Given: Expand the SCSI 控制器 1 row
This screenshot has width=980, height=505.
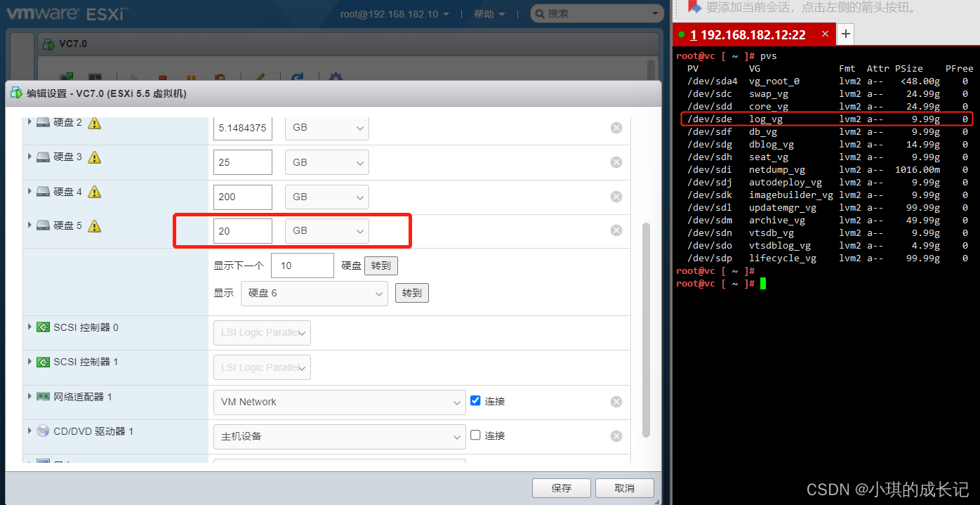Looking at the screenshot, I should click(x=30, y=361).
